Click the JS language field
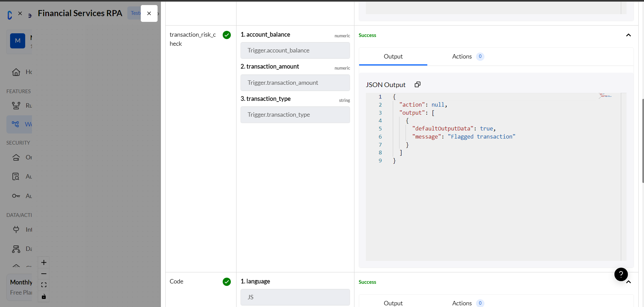 click(295, 297)
